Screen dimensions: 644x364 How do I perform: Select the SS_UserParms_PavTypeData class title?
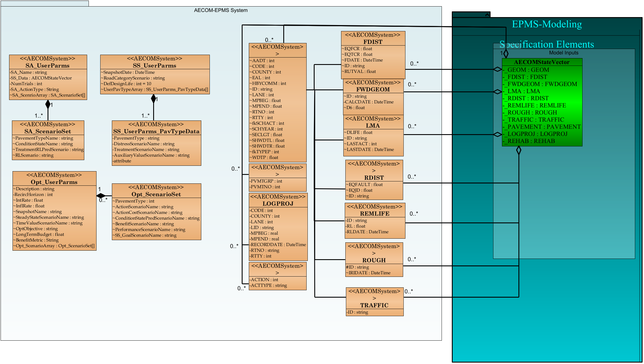click(x=156, y=131)
